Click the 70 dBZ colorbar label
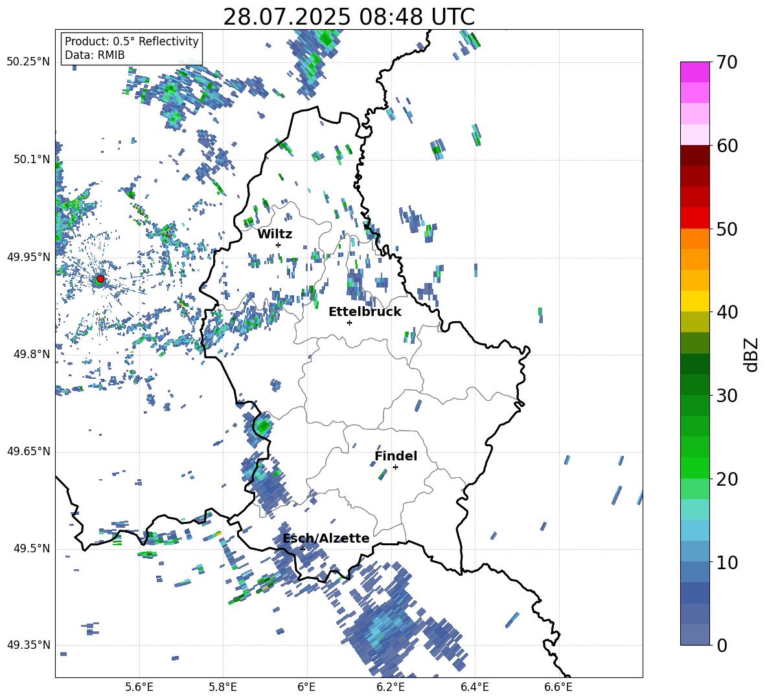The width and height of the screenshot is (767, 700). point(726,62)
